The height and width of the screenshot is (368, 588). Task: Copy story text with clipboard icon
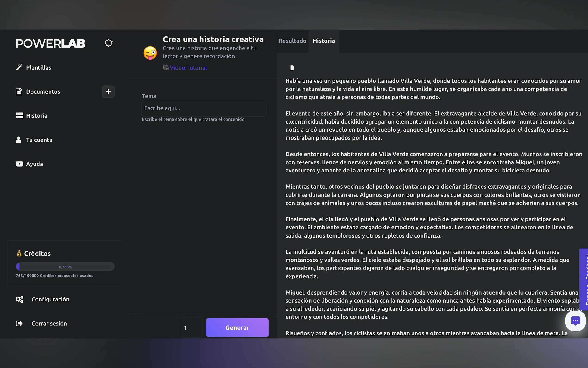(x=292, y=68)
